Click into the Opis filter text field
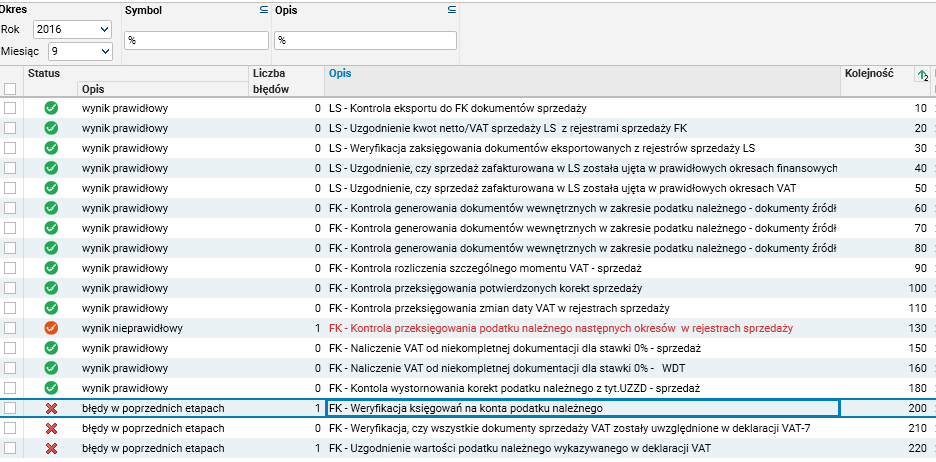 tap(365, 41)
